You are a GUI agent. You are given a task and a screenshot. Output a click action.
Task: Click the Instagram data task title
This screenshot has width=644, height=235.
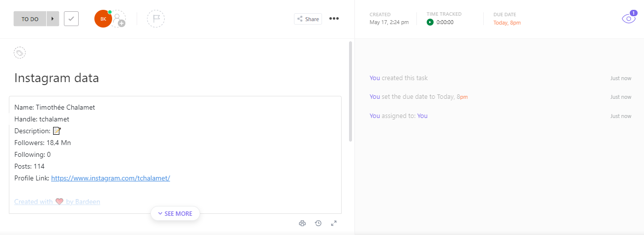[x=57, y=78]
